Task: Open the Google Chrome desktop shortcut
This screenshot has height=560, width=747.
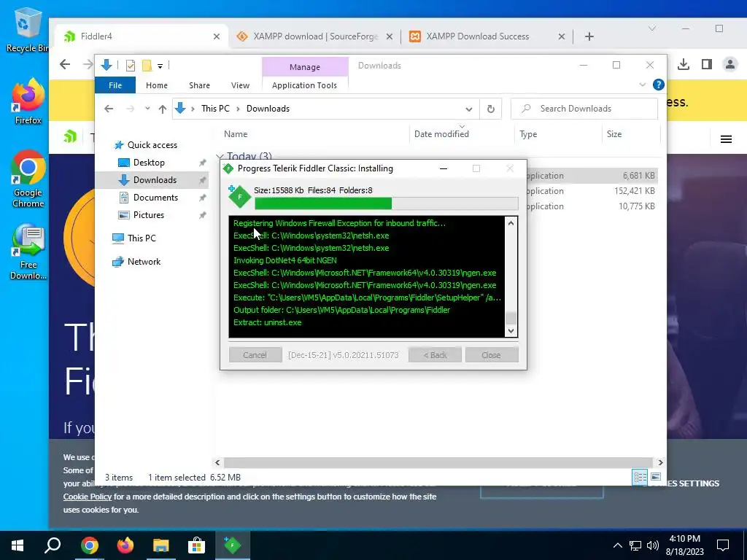Action: click(28, 179)
